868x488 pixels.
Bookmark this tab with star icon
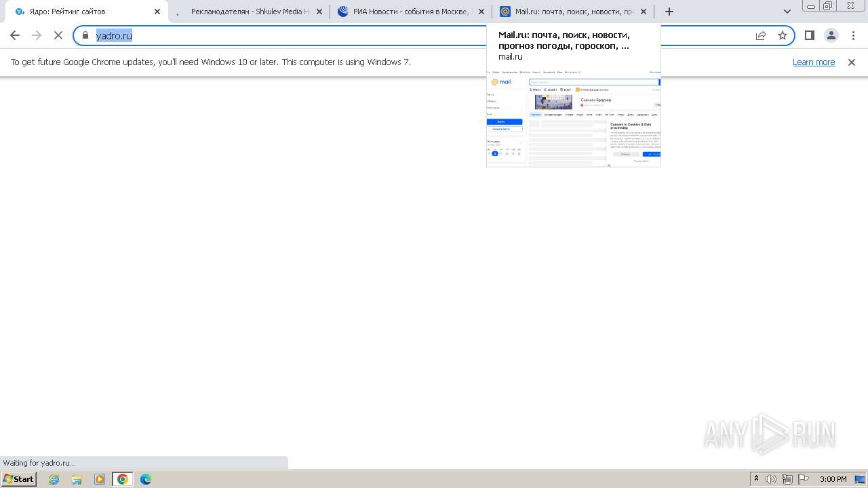[x=783, y=35]
